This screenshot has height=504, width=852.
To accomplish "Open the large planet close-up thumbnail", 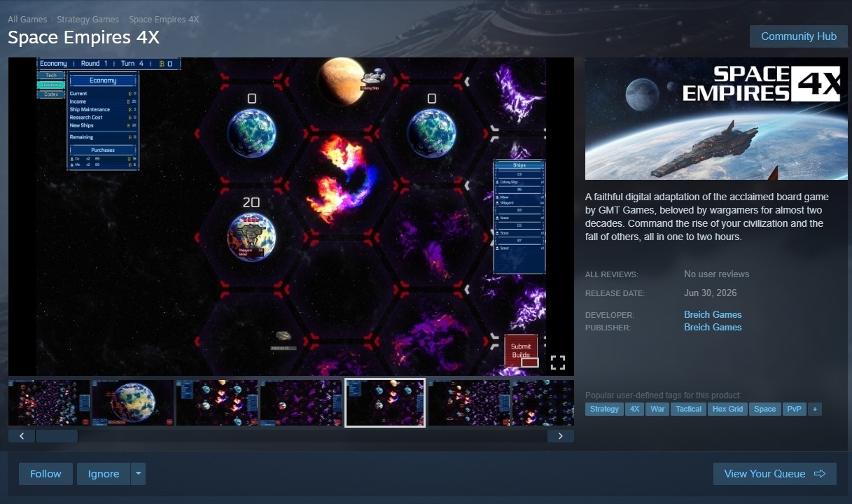I will (x=133, y=402).
